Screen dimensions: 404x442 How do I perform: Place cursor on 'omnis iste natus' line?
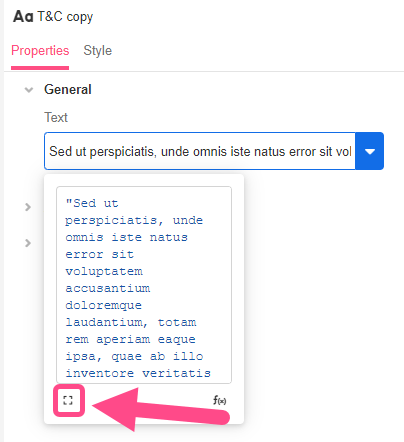pos(127,237)
